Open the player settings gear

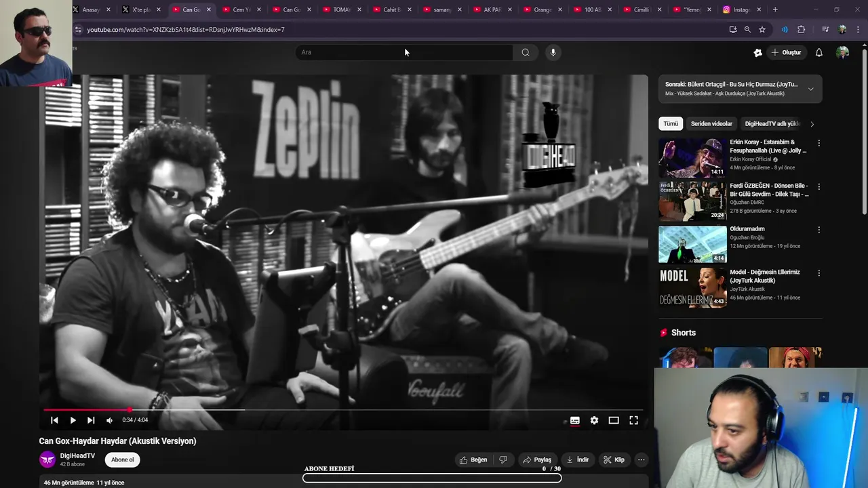(594, 420)
